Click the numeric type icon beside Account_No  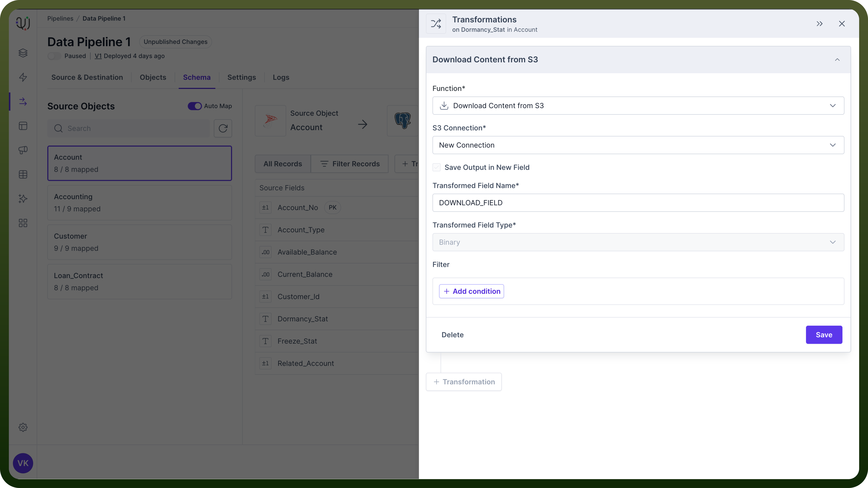(265, 207)
